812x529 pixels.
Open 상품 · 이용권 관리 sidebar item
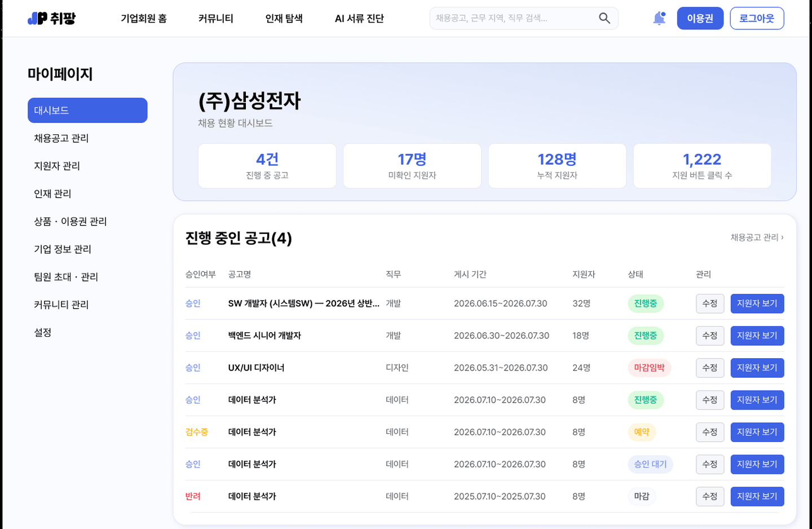[x=70, y=221]
